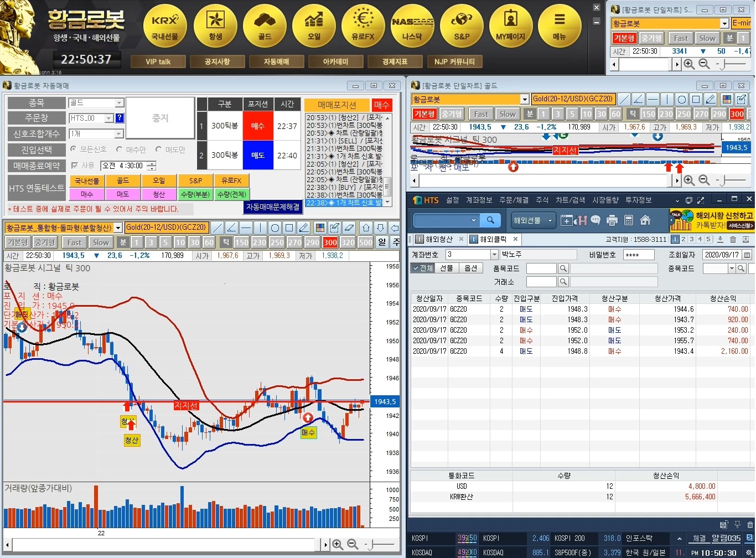Select 매도만 radio button
The image size is (756, 558).
coord(159,149)
